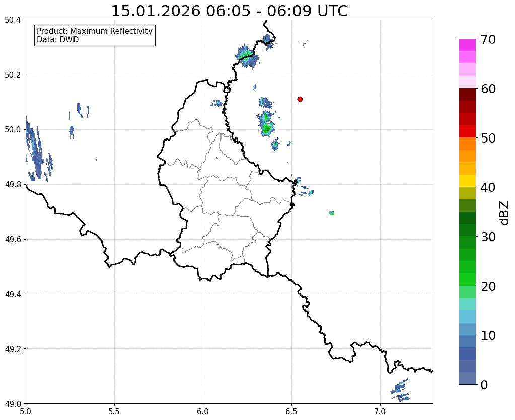Click the magenta 70 dBZ color band
Image resolution: width=515 pixels, height=420 pixels.
[x=467, y=45]
